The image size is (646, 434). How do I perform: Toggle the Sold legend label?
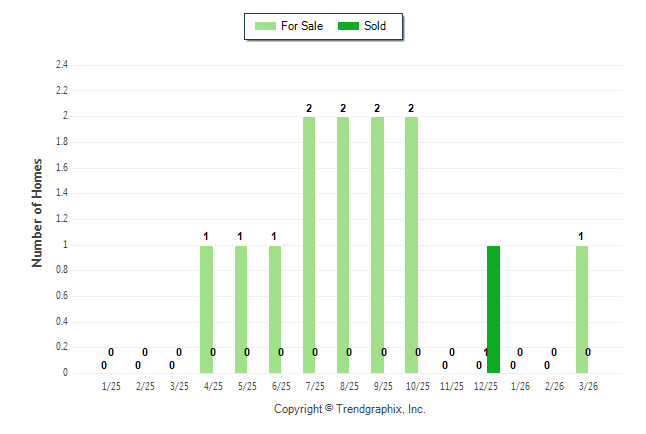pos(376,26)
